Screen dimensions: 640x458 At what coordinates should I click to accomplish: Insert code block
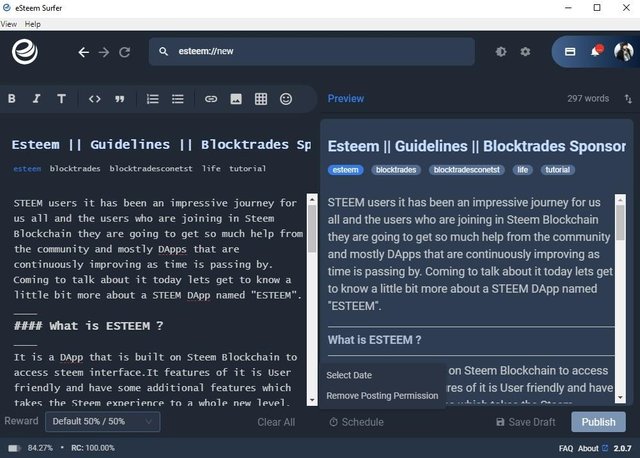click(94, 99)
